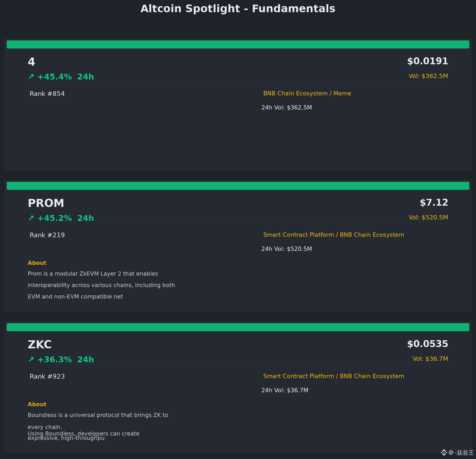This screenshot has height=459, width=476.
Task: Click the Altcoin Spotlight - Fundamentals heading
Action: (x=238, y=9)
